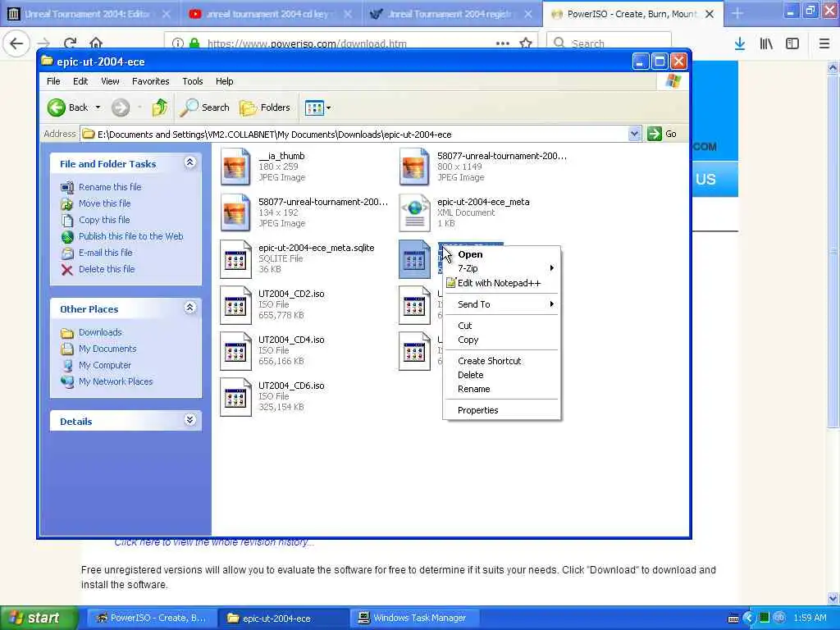Viewport: 840px width, 630px height.
Task: Choose Delete in the context menu
Action: click(x=502, y=375)
